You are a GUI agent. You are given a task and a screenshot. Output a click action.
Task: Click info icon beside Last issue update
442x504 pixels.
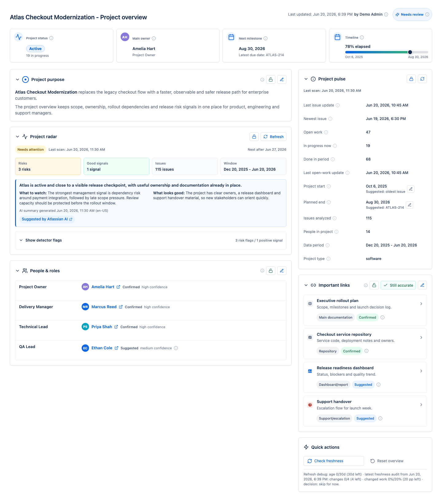click(x=338, y=105)
